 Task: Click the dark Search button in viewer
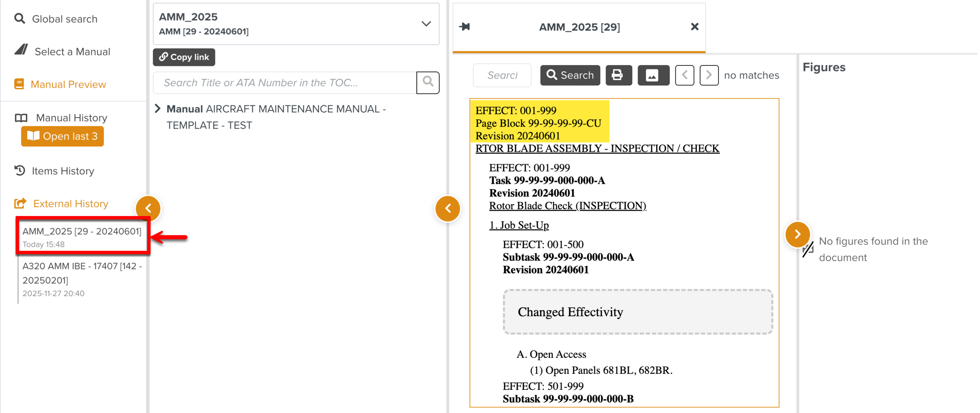click(x=570, y=75)
